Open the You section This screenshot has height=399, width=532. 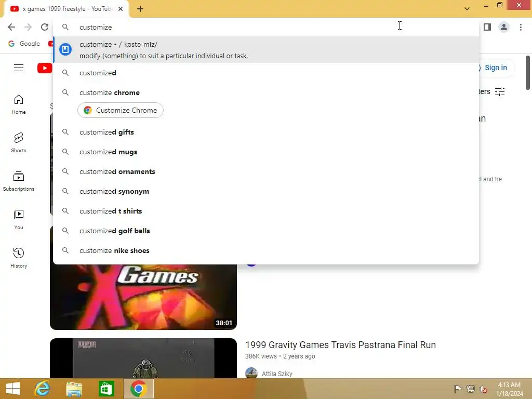coord(19,220)
